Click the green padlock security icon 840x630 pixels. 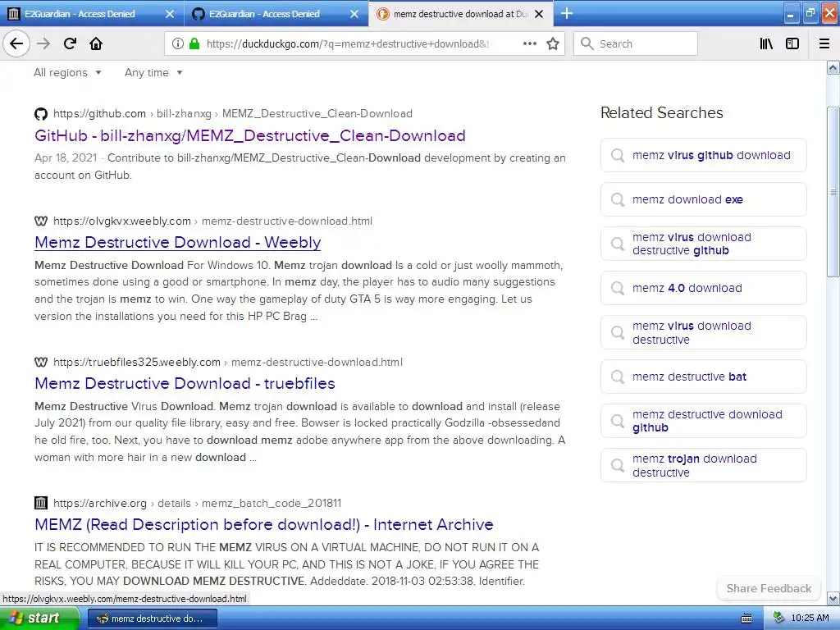click(194, 44)
